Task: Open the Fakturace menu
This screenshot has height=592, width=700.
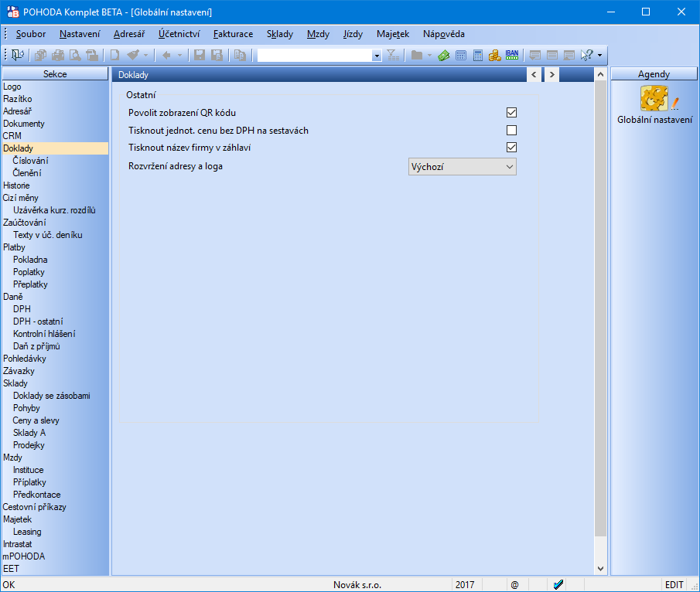Action: tap(233, 34)
